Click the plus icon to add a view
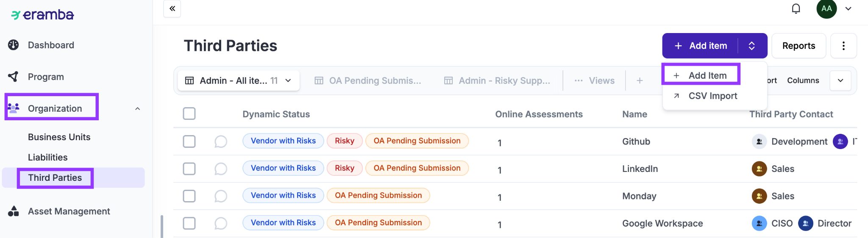The image size is (868, 238). tap(640, 80)
